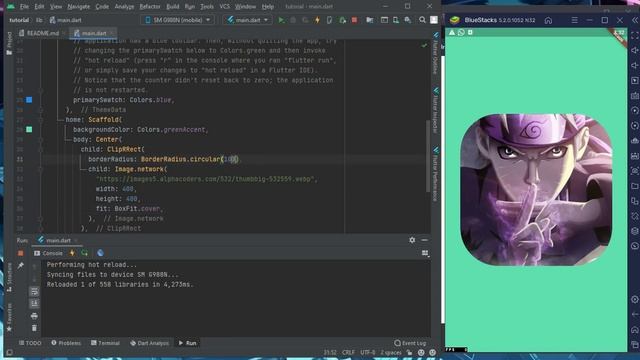Open search everywhere magnifier icon
640x360 pixels.
[422, 20]
